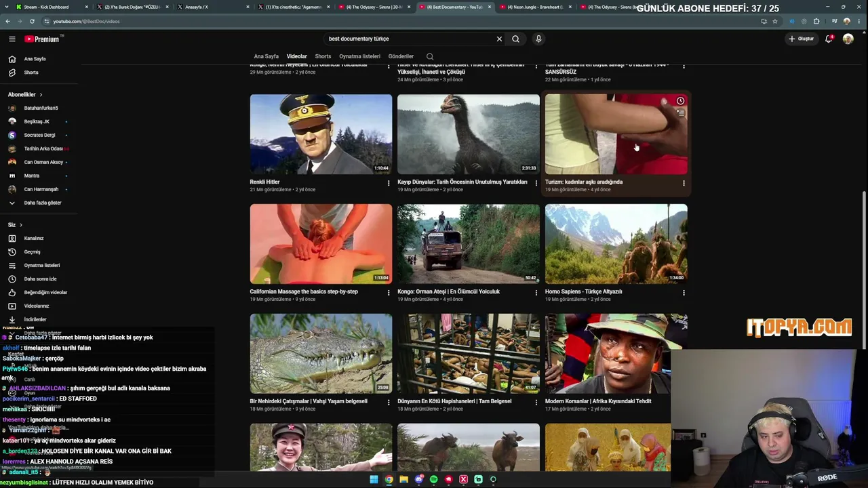This screenshot has width=868, height=488.
Task: Open the Gönderiler channel tab
Action: (x=401, y=56)
